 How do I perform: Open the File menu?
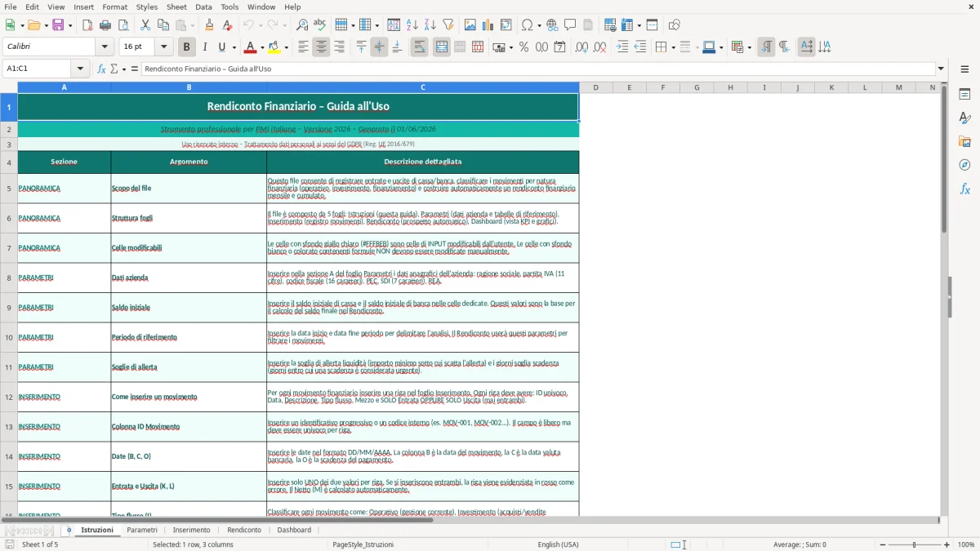tap(10, 7)
